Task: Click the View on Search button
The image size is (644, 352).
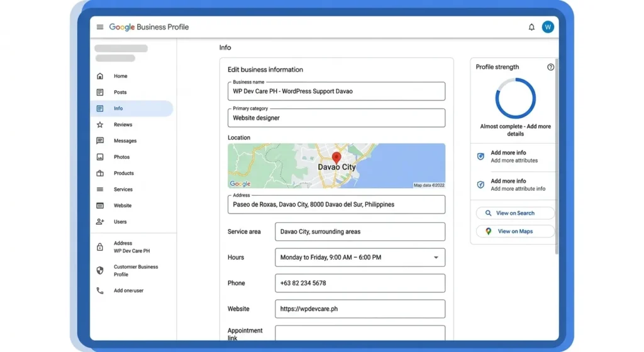Action: pos(515,213)
